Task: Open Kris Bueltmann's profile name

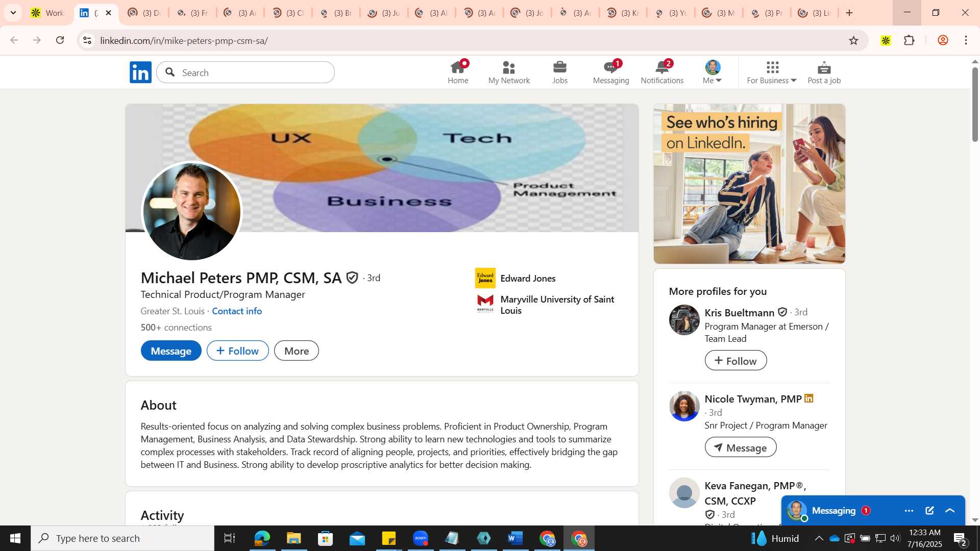Action: (739, 312)
